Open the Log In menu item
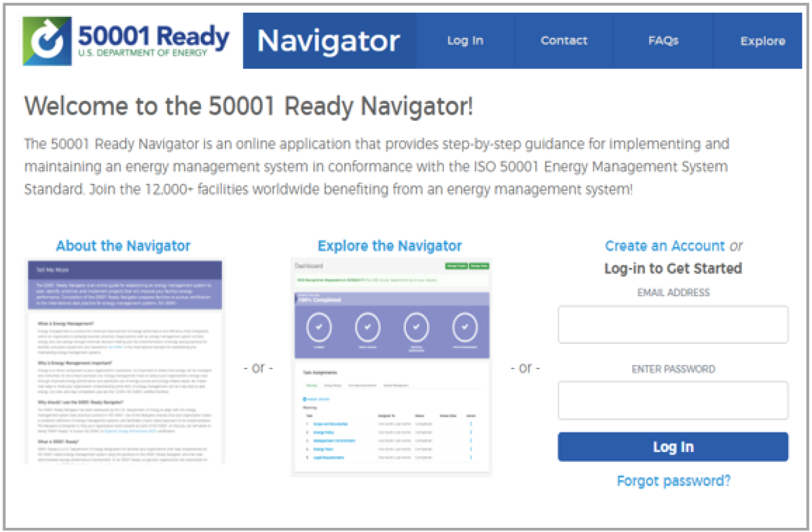Viewport: 812px width, 532px height. click(465, 41)
